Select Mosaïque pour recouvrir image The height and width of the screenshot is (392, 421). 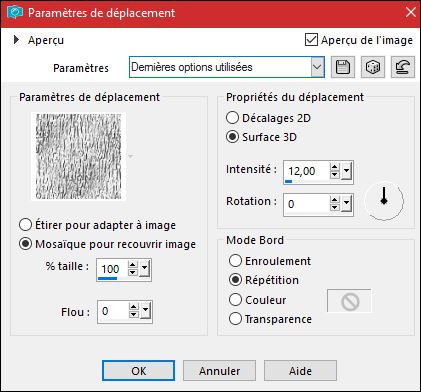[x=25, y=244]
